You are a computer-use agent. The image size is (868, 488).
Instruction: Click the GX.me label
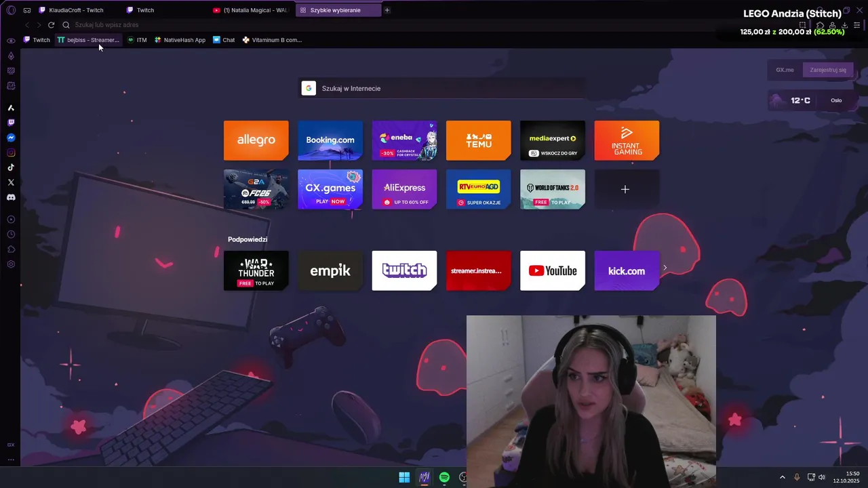pyautogui.click(x=785, y=70)
